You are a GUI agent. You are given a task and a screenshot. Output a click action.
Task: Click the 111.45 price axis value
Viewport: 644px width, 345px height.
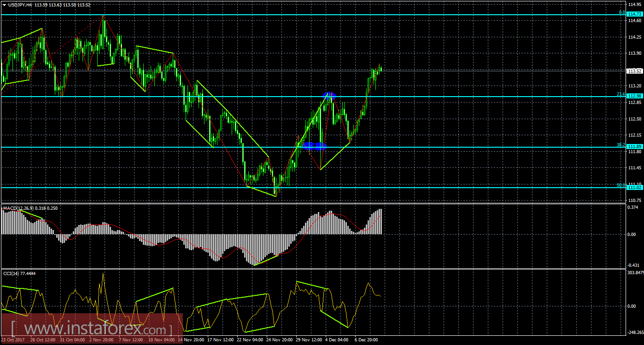634,167
